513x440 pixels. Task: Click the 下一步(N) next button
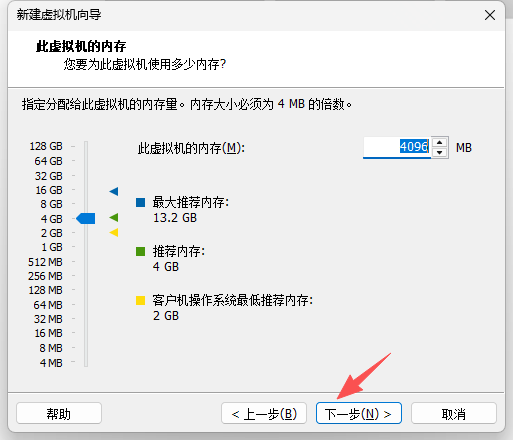(359, 414)
